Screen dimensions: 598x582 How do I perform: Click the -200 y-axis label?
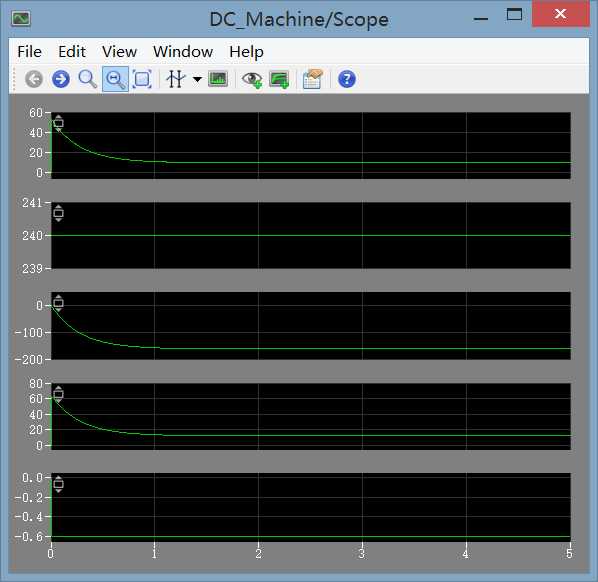tap(29, 360)
